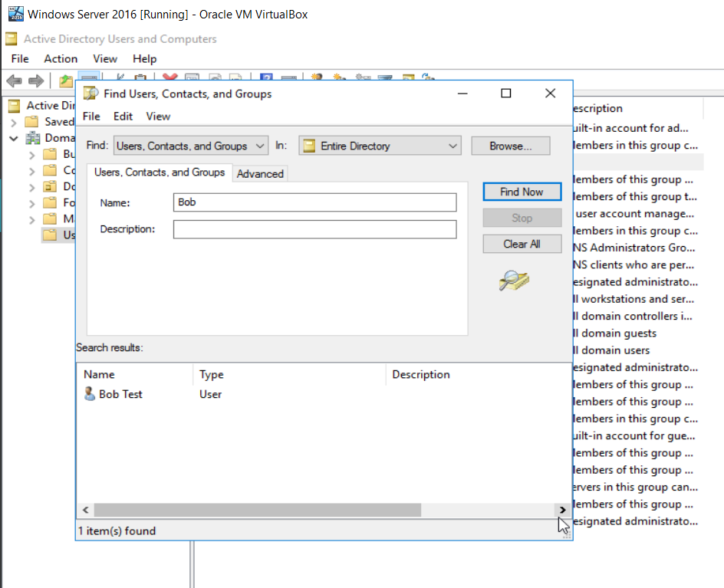Click the Name input field containing Bob
The height and width of the screenshot is (588, 724).
pos(315,202)
